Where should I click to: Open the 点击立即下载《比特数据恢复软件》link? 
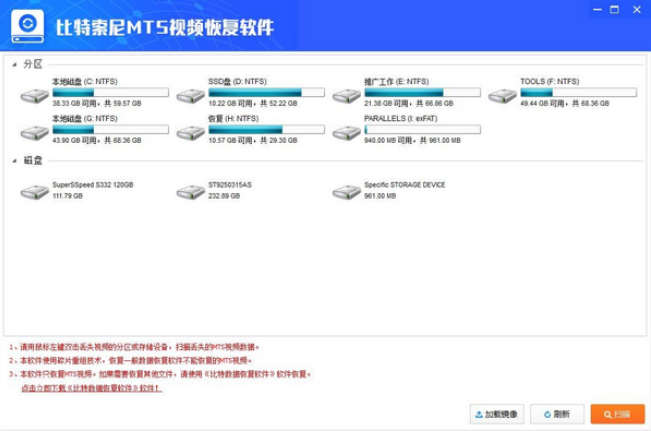[x=91, y=388]
